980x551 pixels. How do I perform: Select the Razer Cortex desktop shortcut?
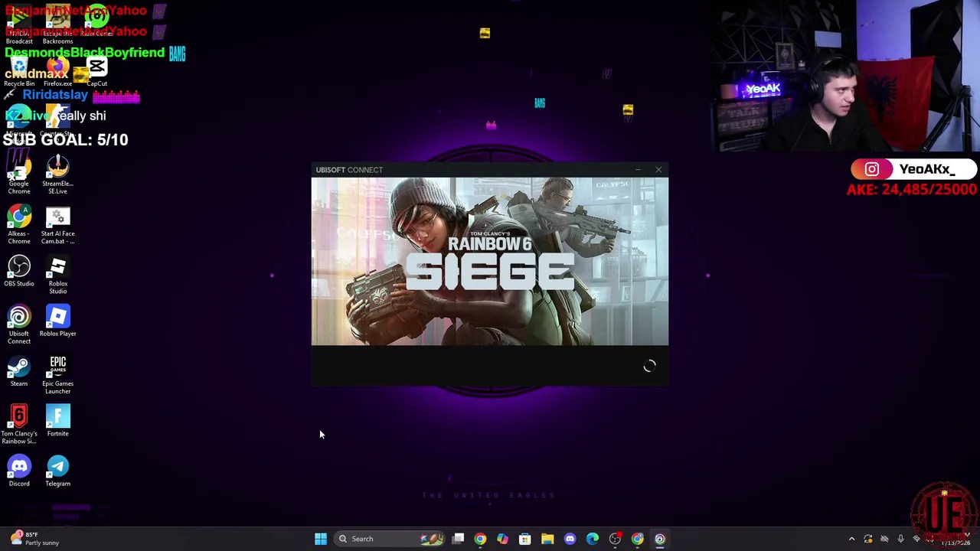[97, 21]
